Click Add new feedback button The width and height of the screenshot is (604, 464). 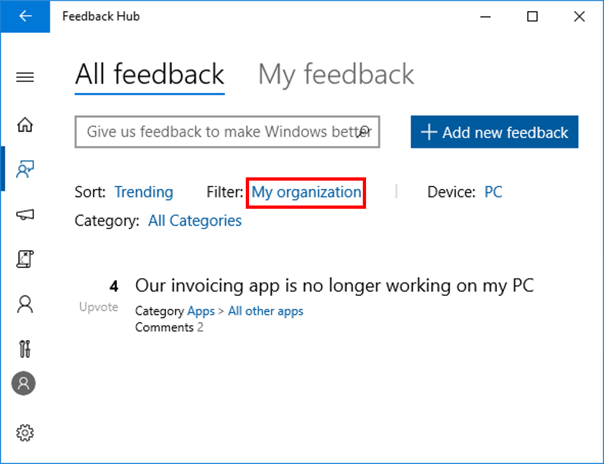[x=494, y=132]
